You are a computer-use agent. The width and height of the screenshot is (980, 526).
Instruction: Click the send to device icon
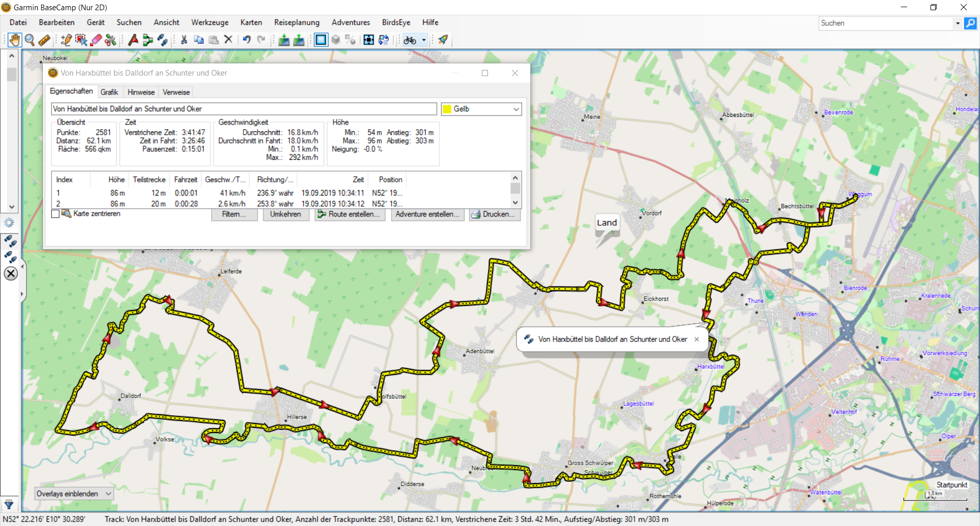pos(284,40)
